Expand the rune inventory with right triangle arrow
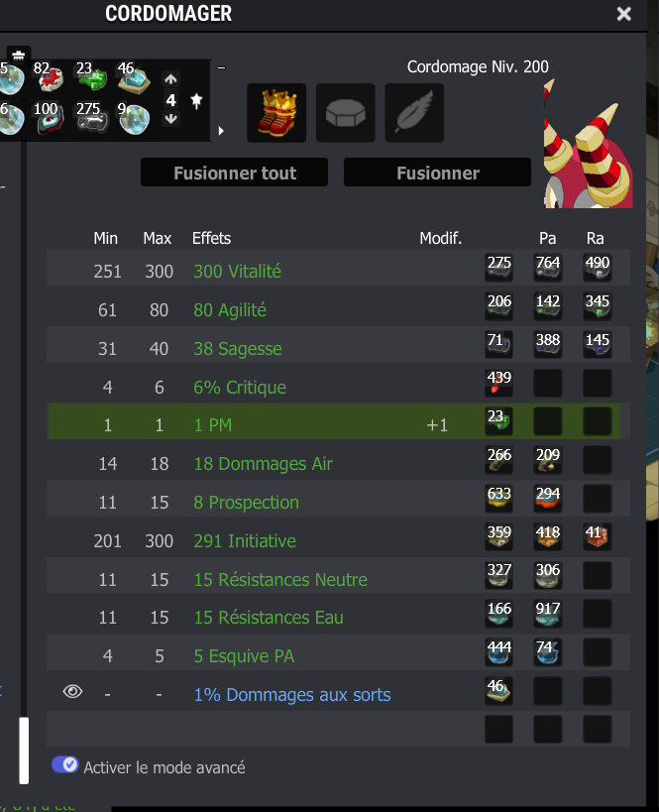The height and width of the screenshot is (812, 659). 221,131
